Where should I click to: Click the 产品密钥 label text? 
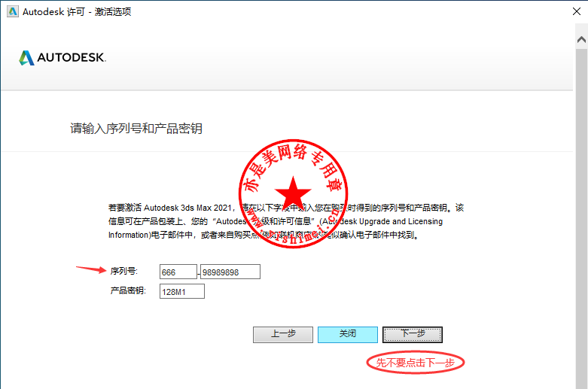(128, 290)
